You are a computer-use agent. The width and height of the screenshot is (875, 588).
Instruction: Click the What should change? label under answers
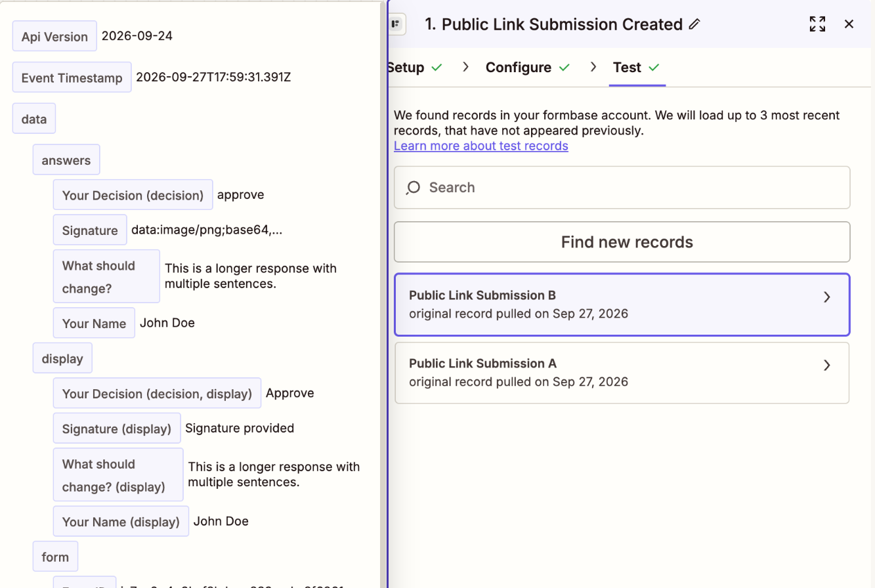[x=106, y=276]
